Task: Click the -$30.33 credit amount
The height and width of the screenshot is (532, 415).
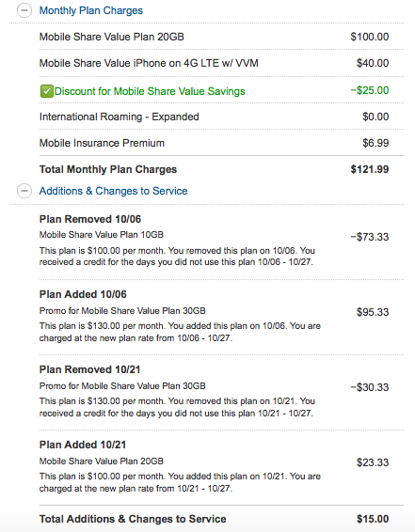Action: [x=370, y=387]
